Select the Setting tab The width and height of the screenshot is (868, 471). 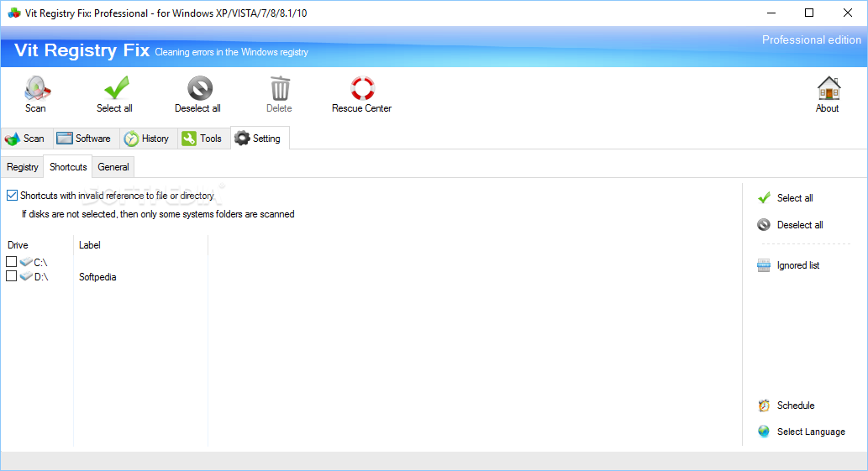click(x=260, y=139)
